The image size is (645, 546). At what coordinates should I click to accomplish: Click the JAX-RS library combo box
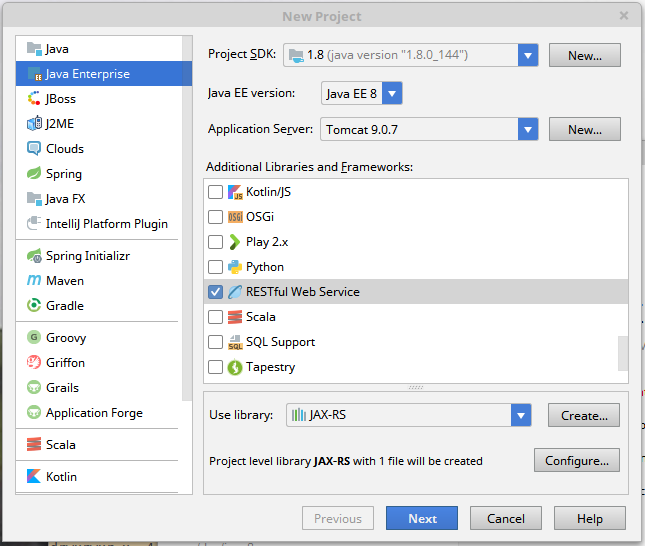[x=408, y=415]
